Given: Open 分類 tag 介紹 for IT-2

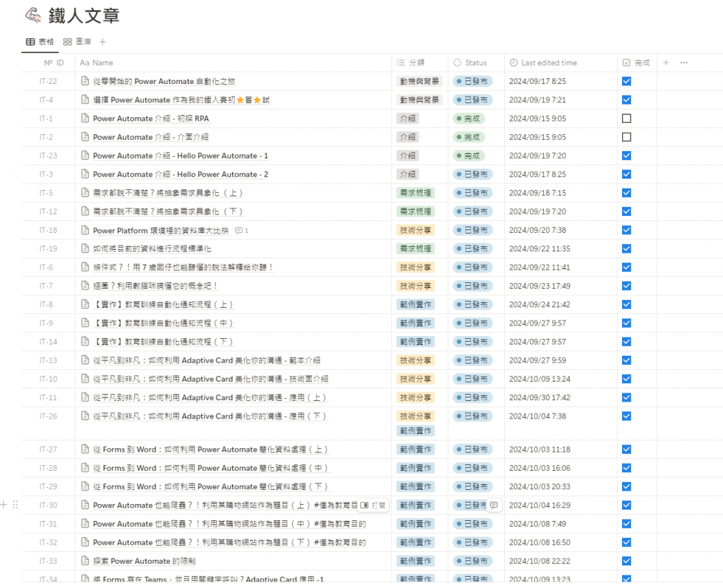Looking at the screenshot, I should click(x=407, y=137).
